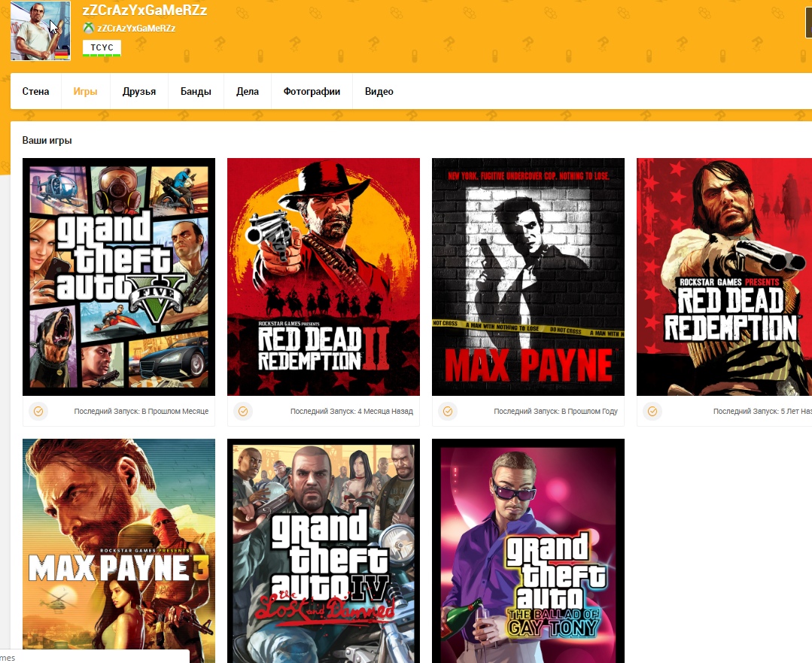812x663 pixels.
Task: Open the zZCrAzYxGaMeRZz profile avatar
Action: [x=41, y=31]
